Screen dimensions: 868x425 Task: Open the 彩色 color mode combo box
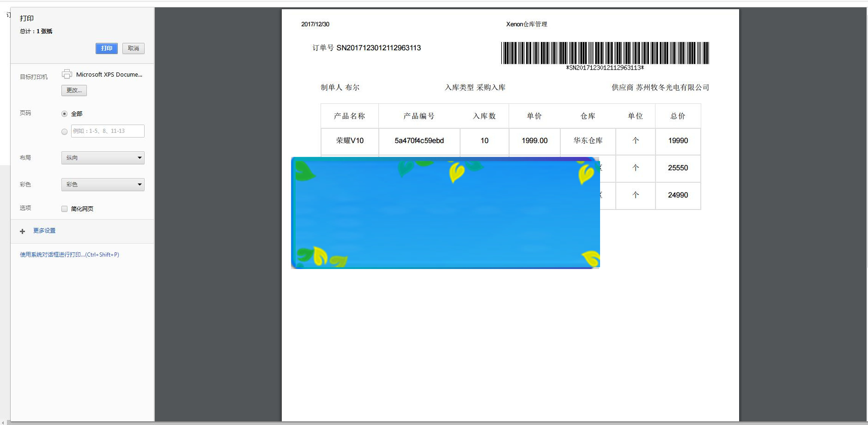[x=103, y=184]
